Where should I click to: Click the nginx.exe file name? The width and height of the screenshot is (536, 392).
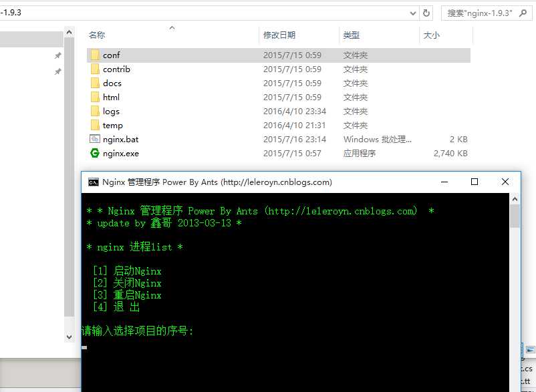point(121,154)
